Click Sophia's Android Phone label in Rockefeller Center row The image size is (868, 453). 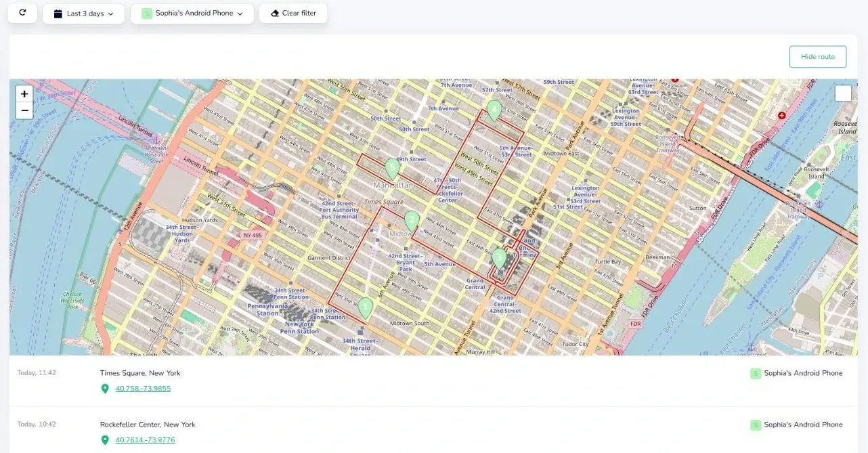[803, 425]
